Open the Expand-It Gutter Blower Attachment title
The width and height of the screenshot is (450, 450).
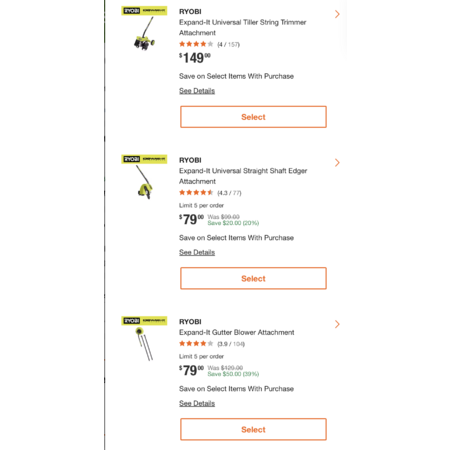(237, 332)
